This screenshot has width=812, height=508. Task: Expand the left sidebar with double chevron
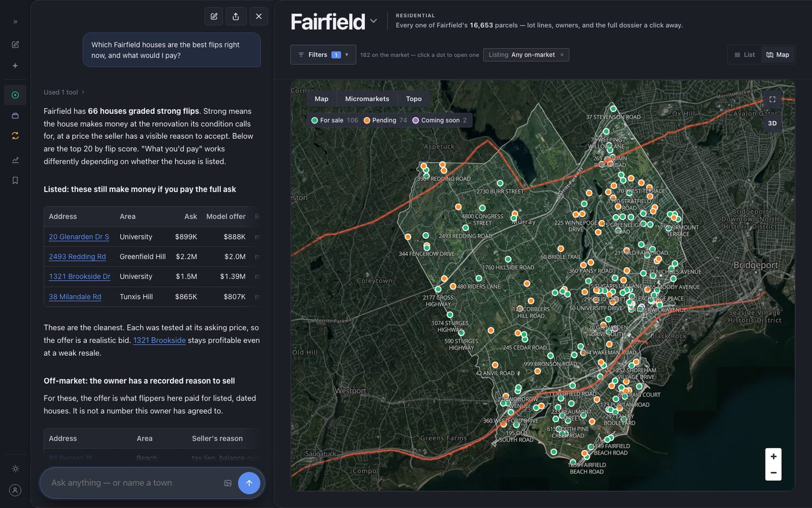click(x=15, y=21)
